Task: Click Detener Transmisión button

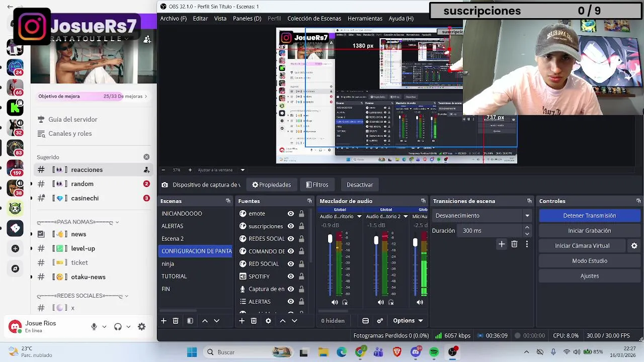Action: [589, 216]
